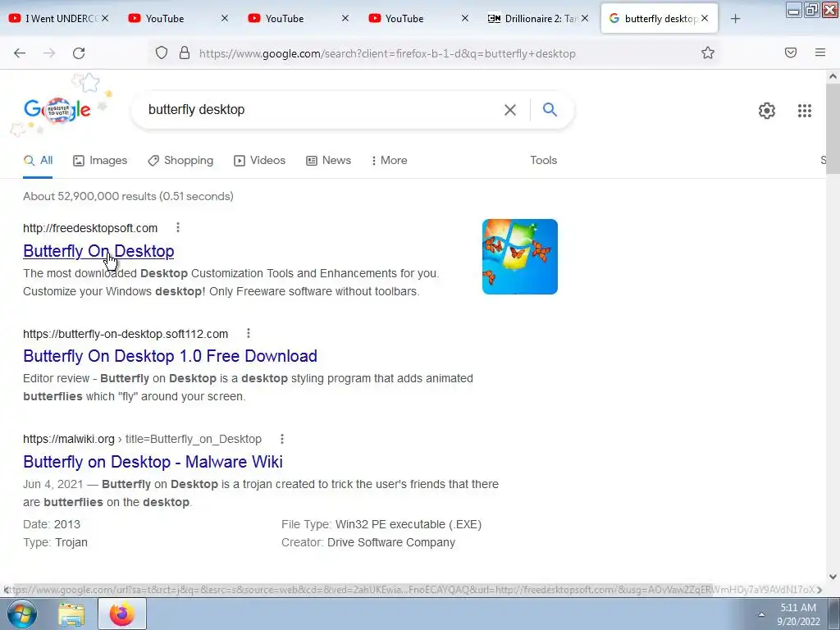Screen dimensions: 840x630
Task: Open 'Butterfly on Desktop - Malware Wiki' link
Action: [x=153, y=461]
